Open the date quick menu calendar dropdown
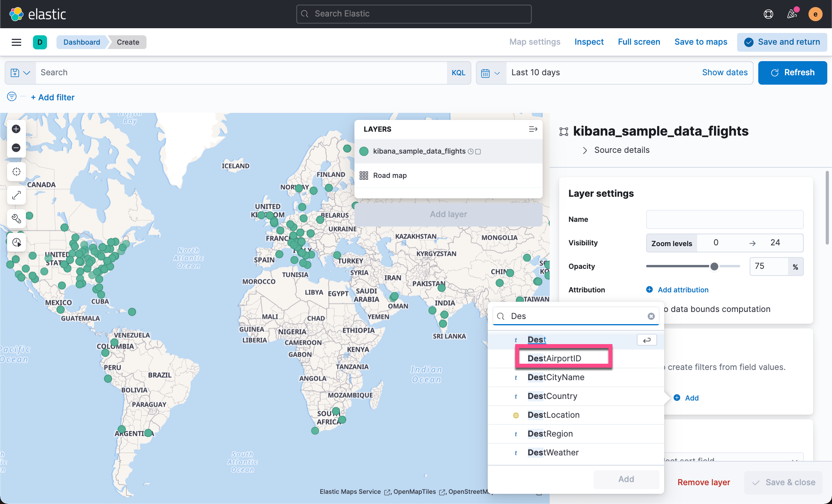Viewport: 832px width, 504px height. point(490,73)
